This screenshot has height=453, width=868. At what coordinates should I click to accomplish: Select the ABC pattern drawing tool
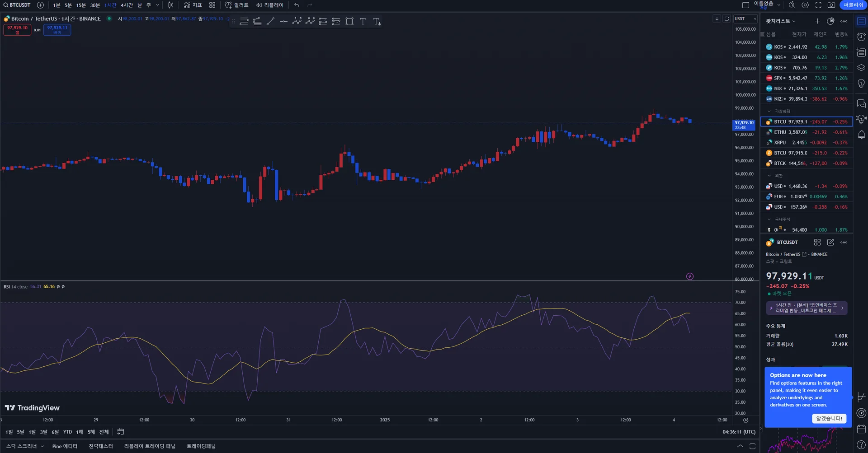coord(310,21)
